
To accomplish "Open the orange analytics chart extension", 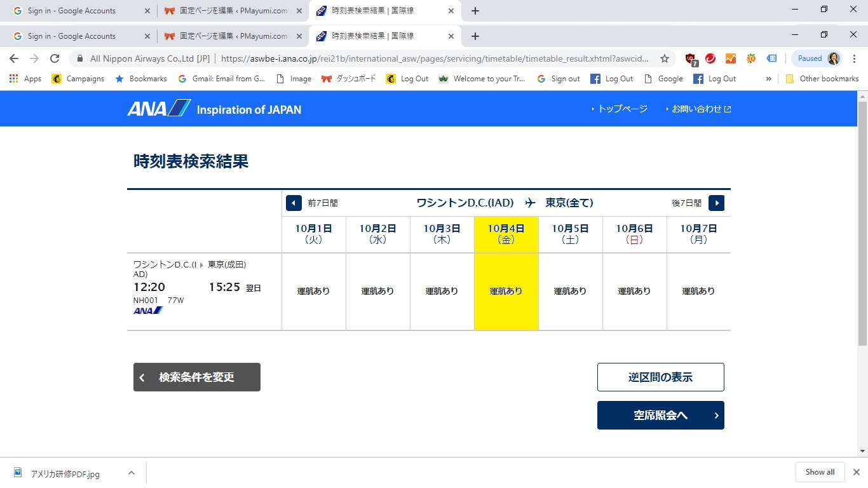I will tap(731, 58).
